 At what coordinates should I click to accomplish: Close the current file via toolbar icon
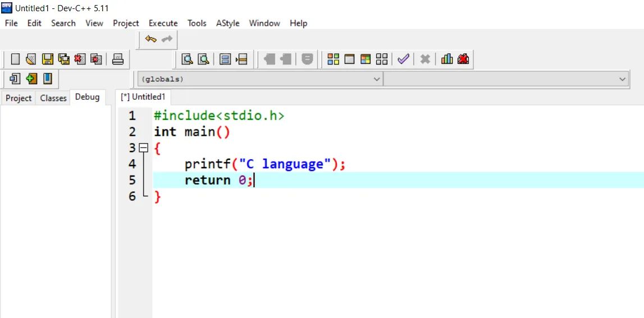point(80,59)
